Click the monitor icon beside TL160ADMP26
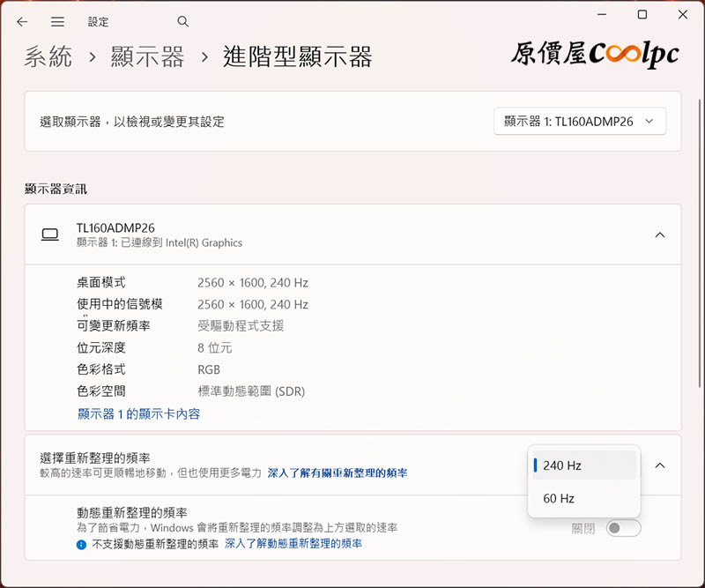This screenshot has width=705, height=588. [50, 234]
